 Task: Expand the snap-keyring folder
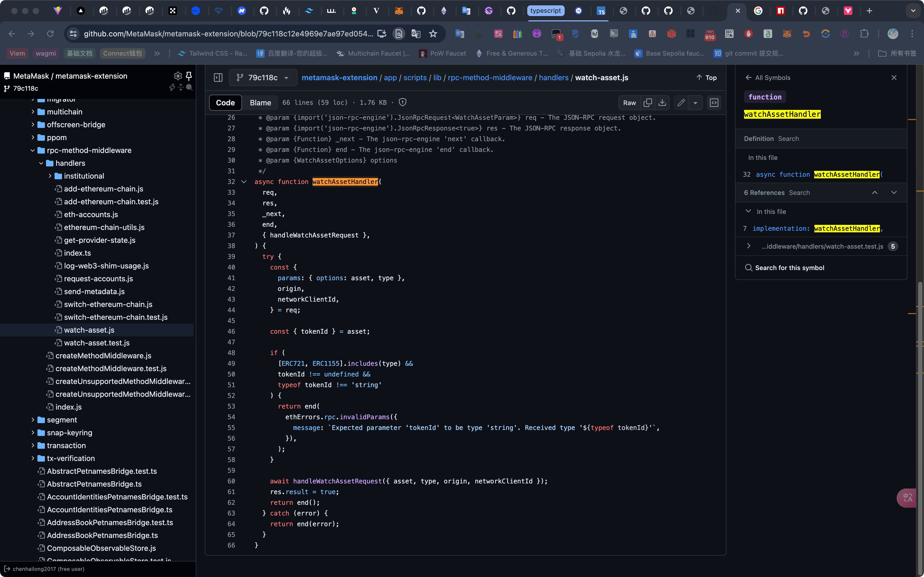tap(33, 432)
